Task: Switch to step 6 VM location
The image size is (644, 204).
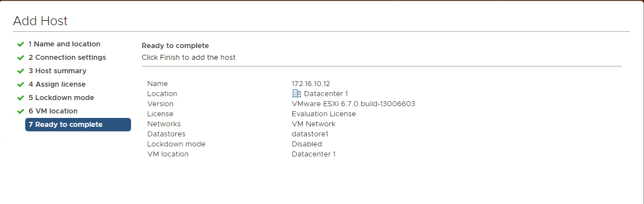Action: point(53,111)
